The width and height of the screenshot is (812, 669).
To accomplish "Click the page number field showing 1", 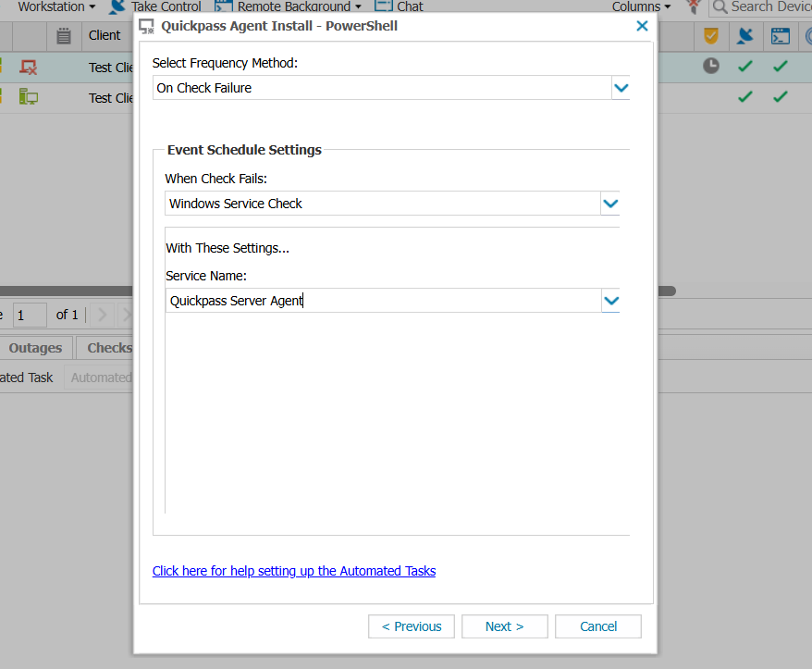I will [x=30, y=315].
